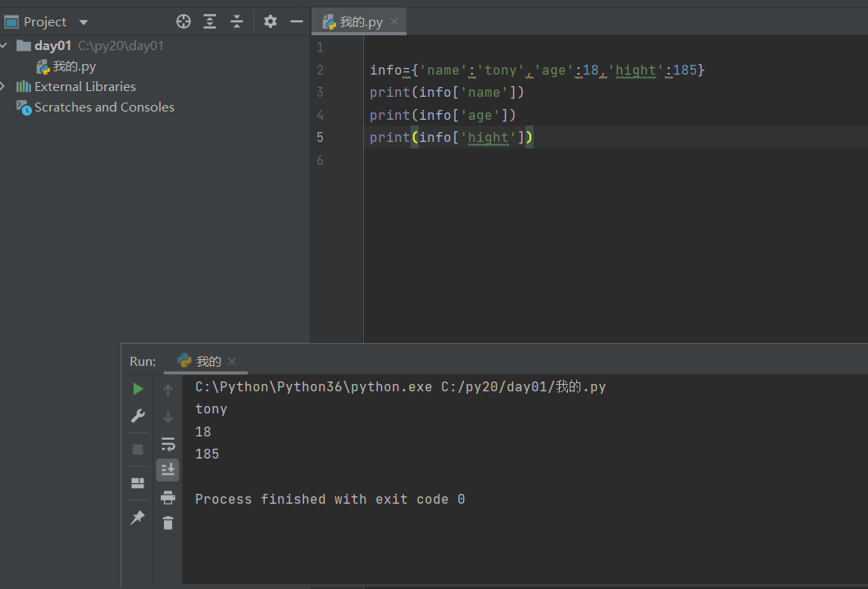
Task: Expand the External Libraries node
Action: tap(3, 86)
